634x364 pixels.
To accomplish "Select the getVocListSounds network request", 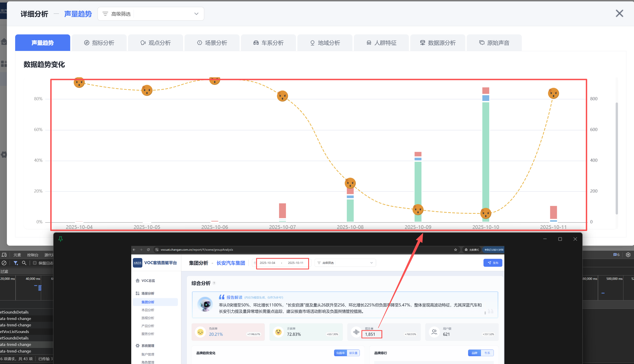I will [15, 331].
